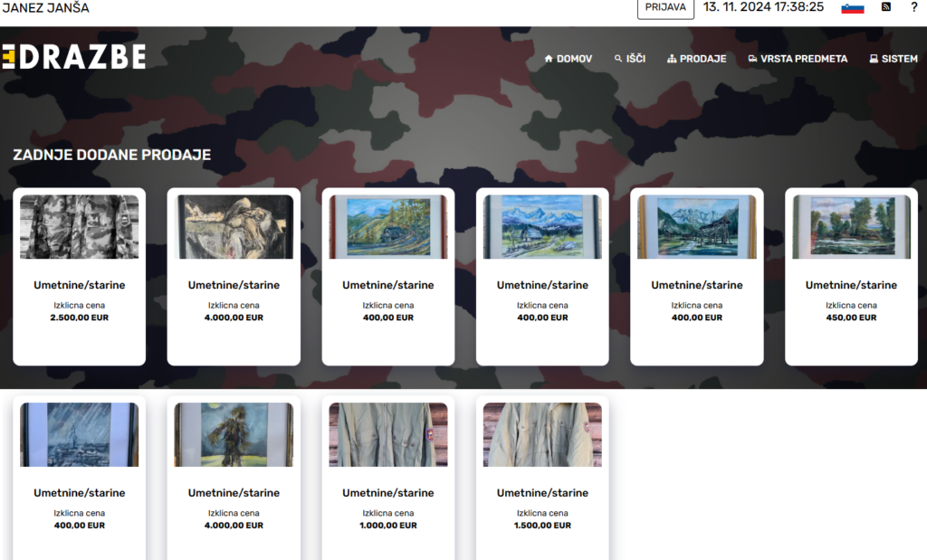Open blue rainy town painting thumbnail
927x560 pixels.
pos(80,435)
